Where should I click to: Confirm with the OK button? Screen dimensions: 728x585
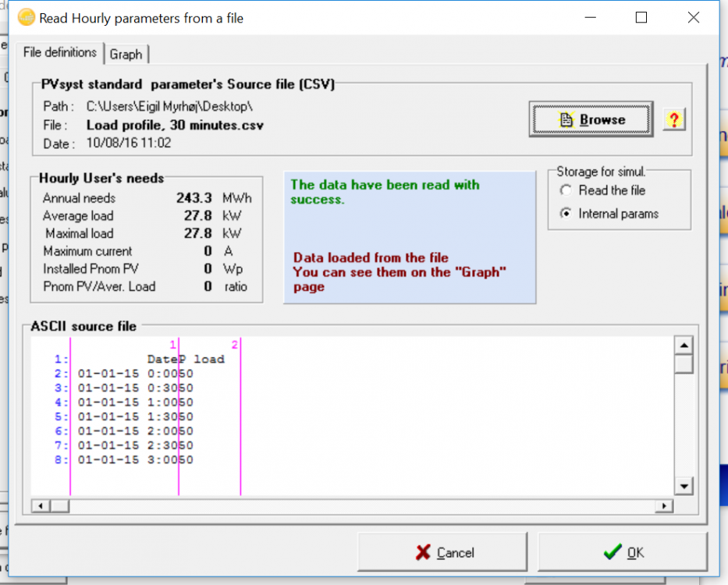pyautogui.click(x=623, y=552)
